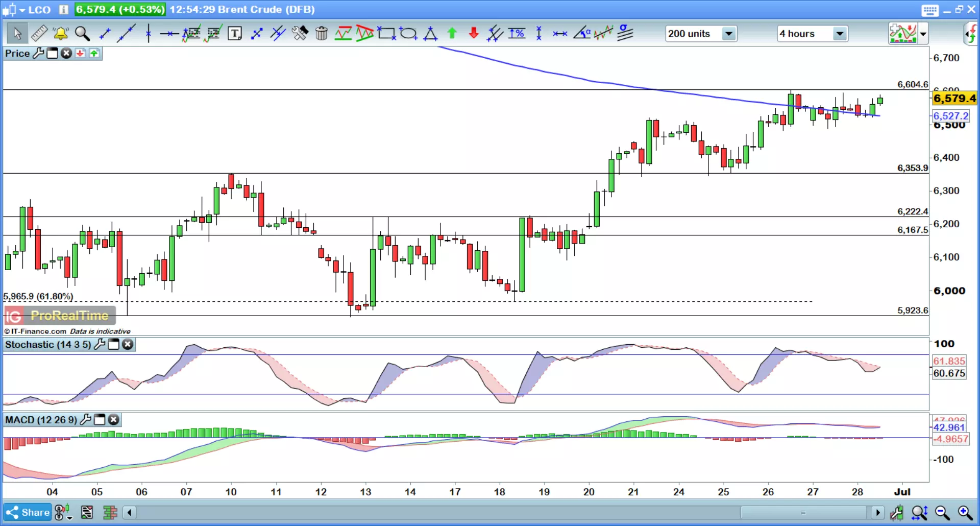The width and height of the screenshot is (980, 526).
Task: Click the info icon next to LCO
Action: click(x=63, y=10)
